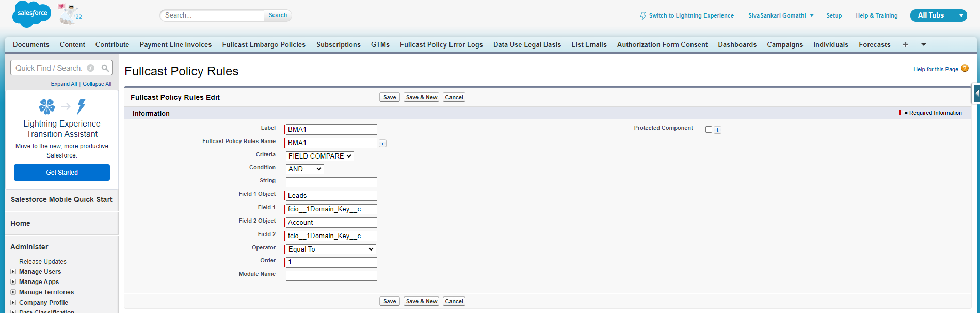Screen dimensions: 980x313
Task: Click the empty String field
Action: [331, 182]
